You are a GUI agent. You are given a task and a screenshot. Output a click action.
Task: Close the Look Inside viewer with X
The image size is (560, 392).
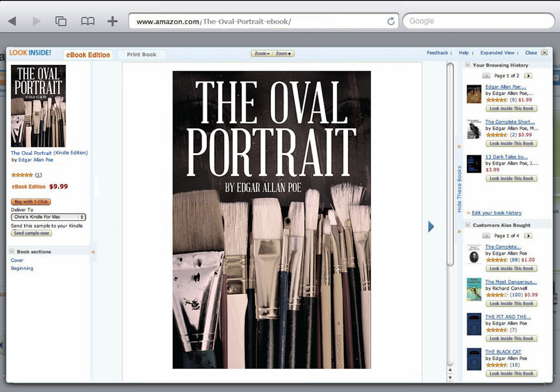pyautogui.click(x=545, y=52)
